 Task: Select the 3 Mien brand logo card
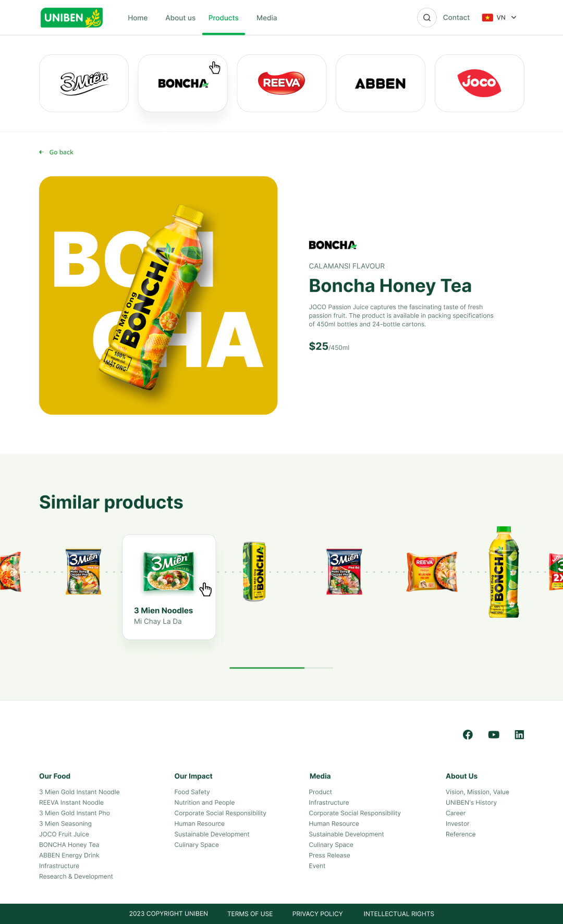(x=84, y=83)
